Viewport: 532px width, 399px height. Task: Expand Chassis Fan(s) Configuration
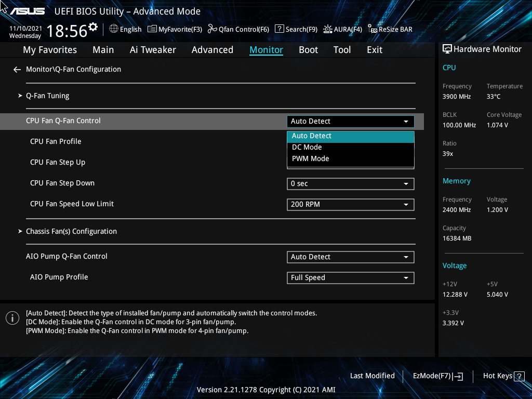[71, 231]
